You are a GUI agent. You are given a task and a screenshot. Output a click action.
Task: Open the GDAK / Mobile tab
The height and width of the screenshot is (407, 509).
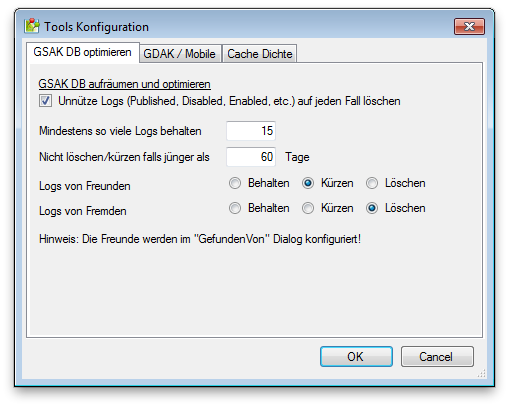179,54
